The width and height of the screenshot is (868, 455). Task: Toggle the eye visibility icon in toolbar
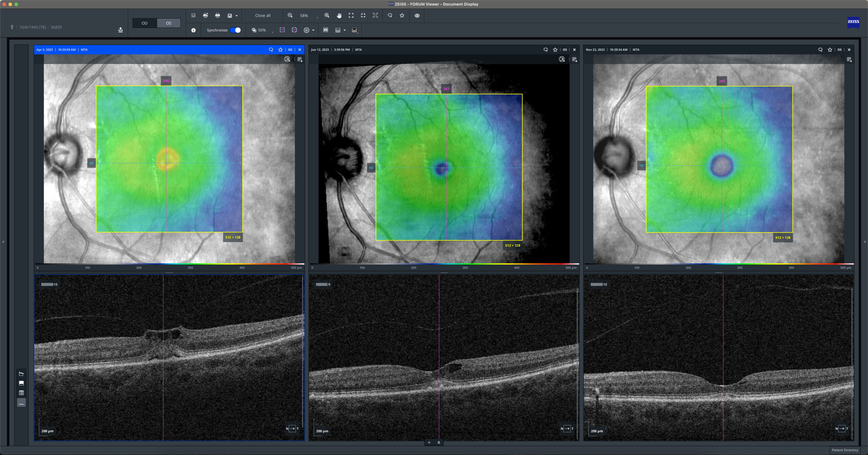click(x=417, y=16)
